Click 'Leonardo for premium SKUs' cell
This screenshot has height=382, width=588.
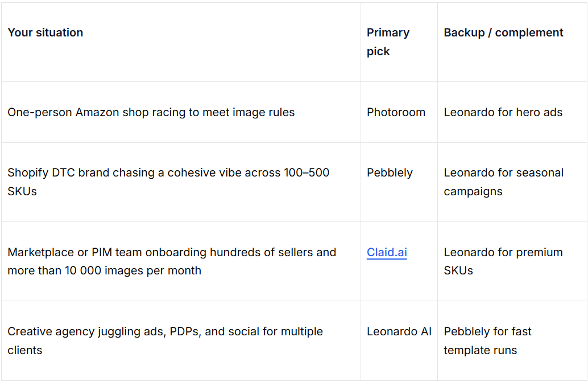[x=503, y=261]
